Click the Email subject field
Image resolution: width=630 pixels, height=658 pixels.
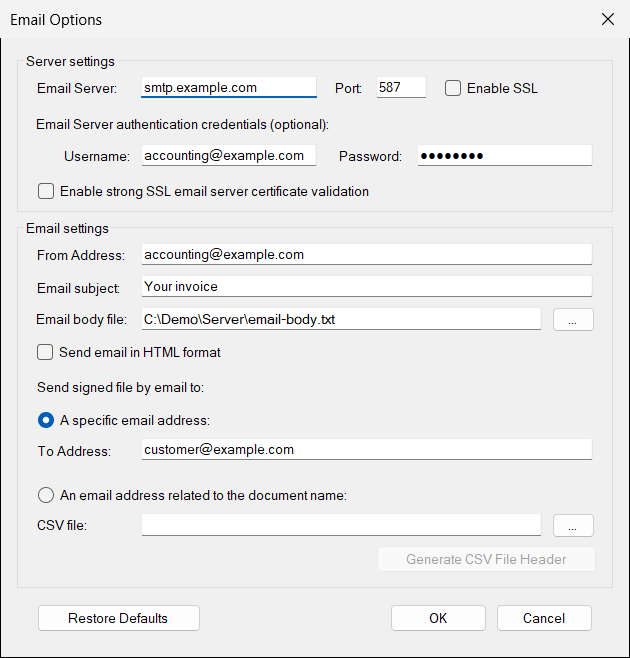coord(367,287)
